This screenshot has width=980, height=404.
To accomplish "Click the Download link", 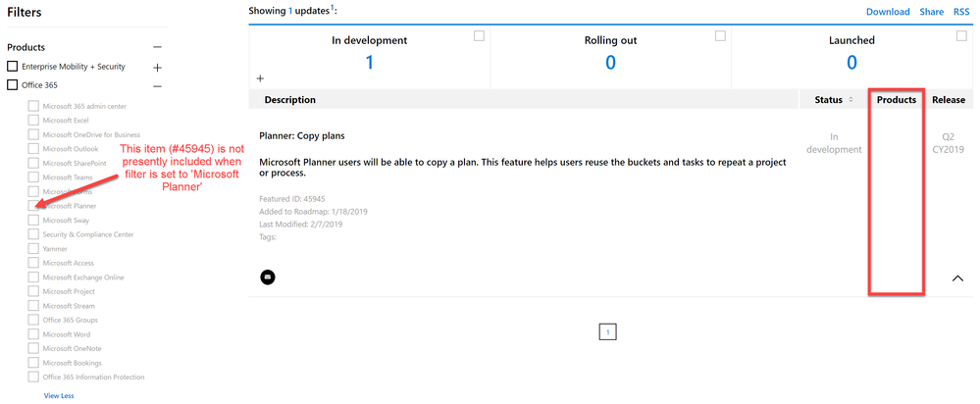I will click(x=888, y=11).
